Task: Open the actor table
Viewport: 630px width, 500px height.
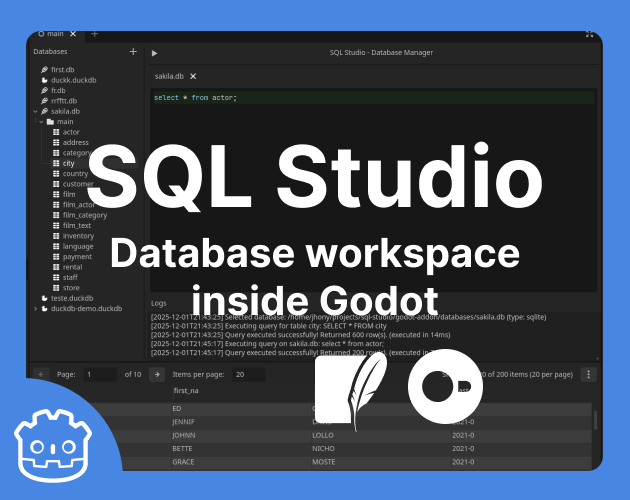Action: click(71, 132)
